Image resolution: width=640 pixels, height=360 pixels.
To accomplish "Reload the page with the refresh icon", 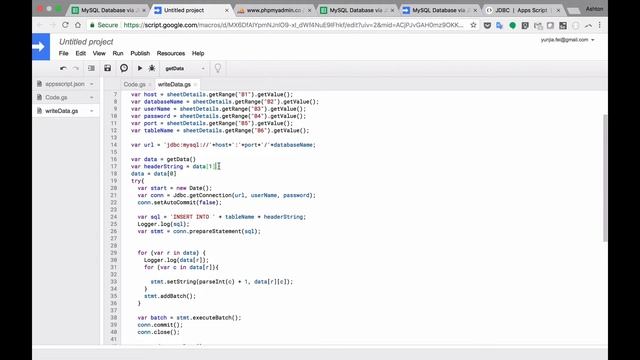I will coord(65,25).
